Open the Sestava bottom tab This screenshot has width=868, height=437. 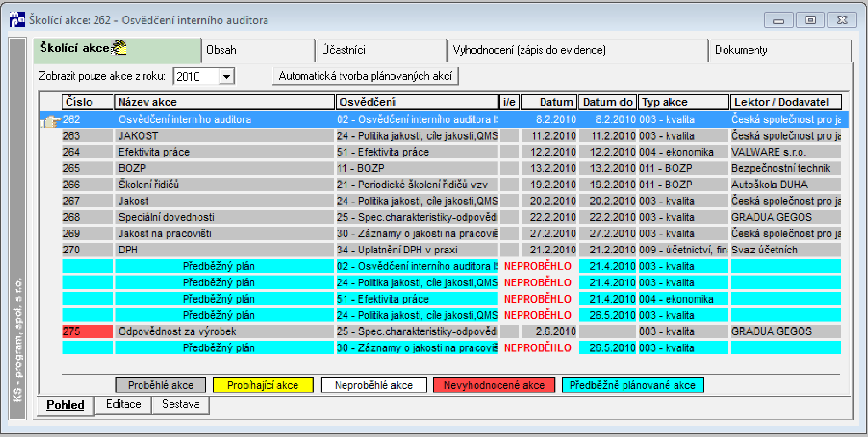click(x=181, y=404)
